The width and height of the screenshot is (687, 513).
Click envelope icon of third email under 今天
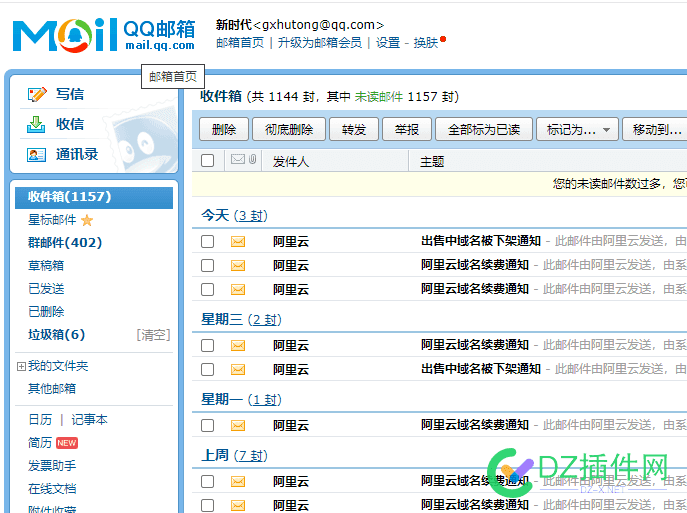tap(238, 290)
